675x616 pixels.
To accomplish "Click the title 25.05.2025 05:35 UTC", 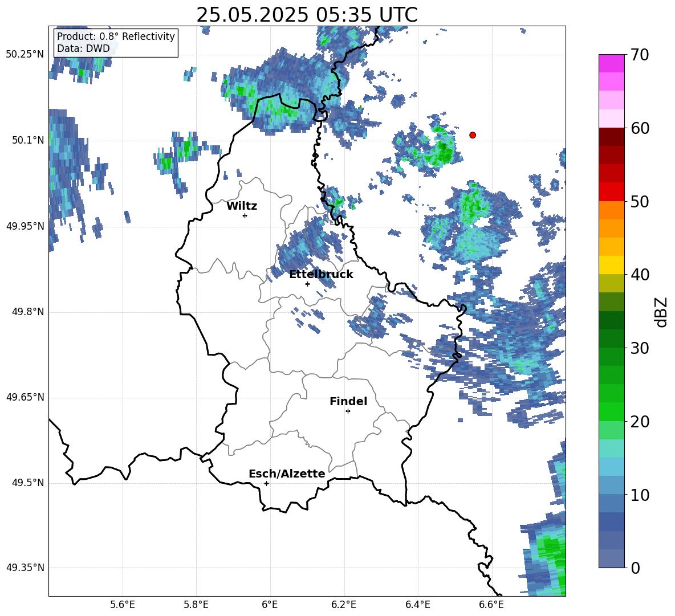I will (307, 15).
